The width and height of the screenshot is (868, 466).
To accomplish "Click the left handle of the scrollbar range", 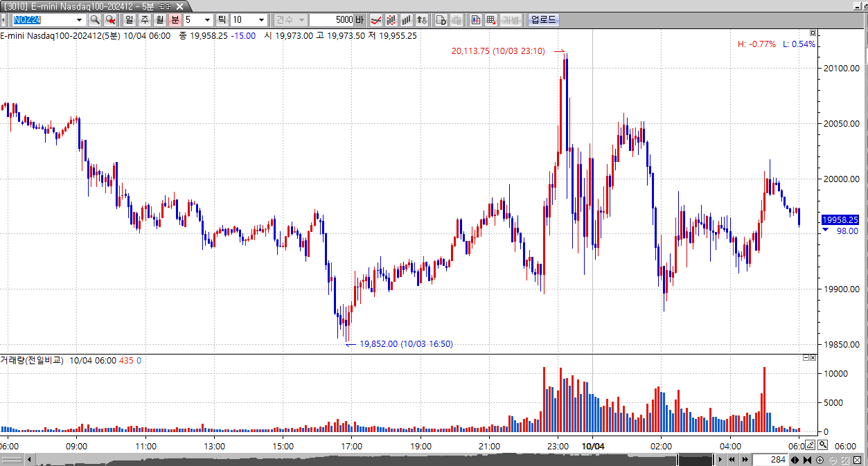I will tap(677, 460).
